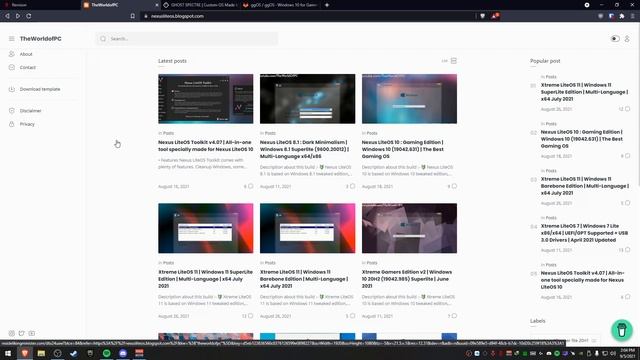This screenshot has height=360, width=640.
Task: Click comment icon on Xtreme Gamers Edition card
Action: (454, 316)
